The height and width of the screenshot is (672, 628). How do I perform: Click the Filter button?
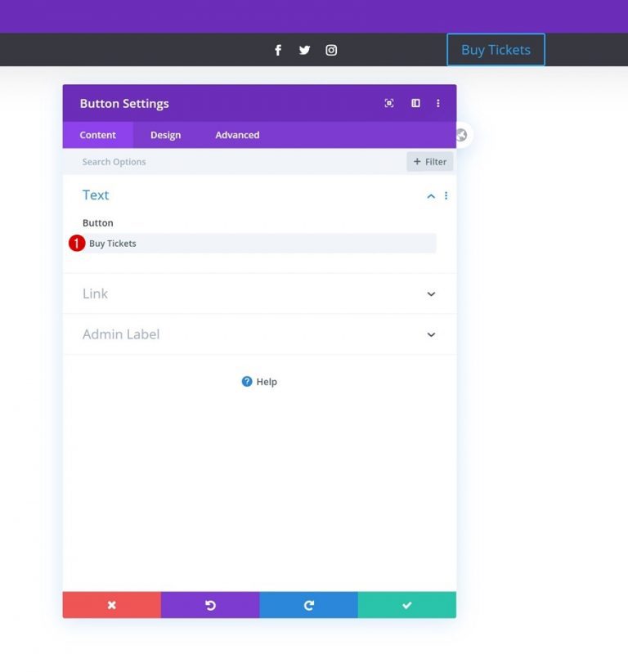pyautogui.click(x=430, y=162)
